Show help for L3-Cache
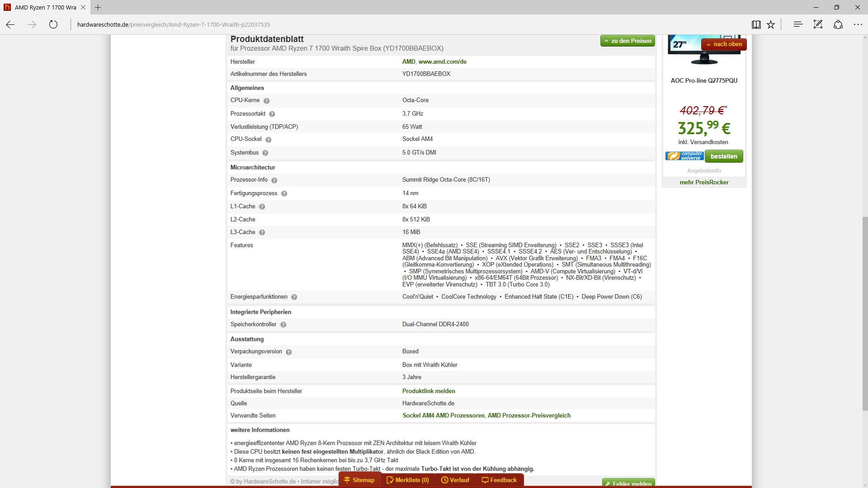 point(262,232)
